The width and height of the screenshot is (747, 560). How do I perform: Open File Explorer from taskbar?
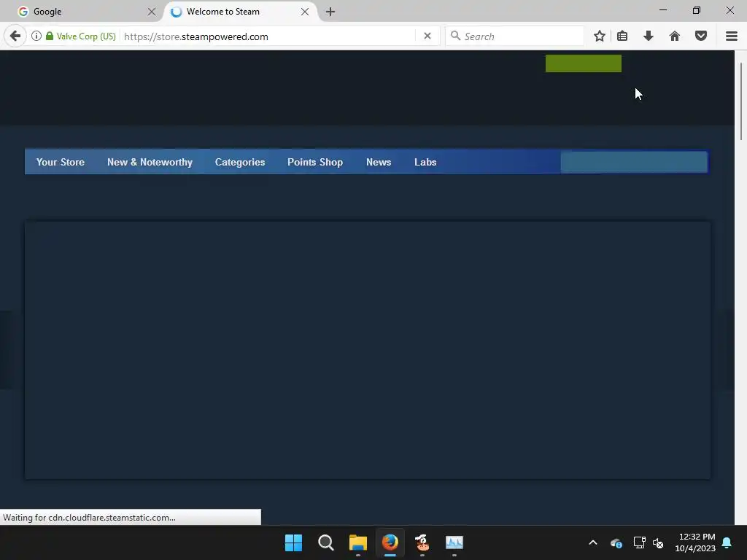(x=357, y=542)
